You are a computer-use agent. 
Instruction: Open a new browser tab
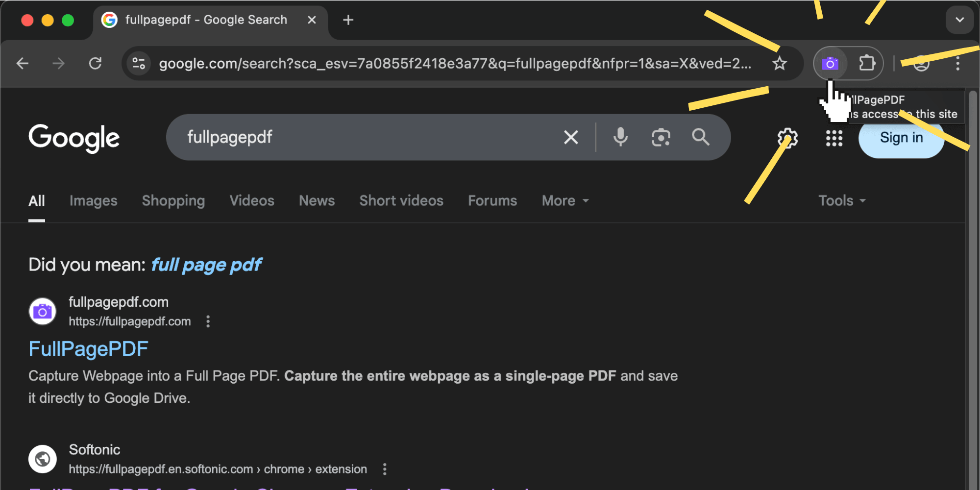(x=348, y=20)
